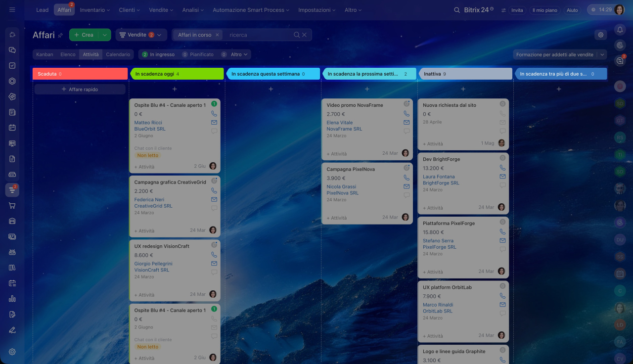Switch to Calendario view
Image resolution: width=633 pixels, height=364 pixels.
pyautogui.click(x=118, y=54)
